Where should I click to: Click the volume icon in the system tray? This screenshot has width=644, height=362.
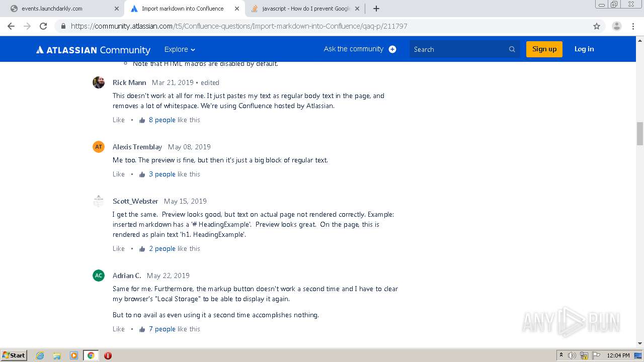pos(572,355)
